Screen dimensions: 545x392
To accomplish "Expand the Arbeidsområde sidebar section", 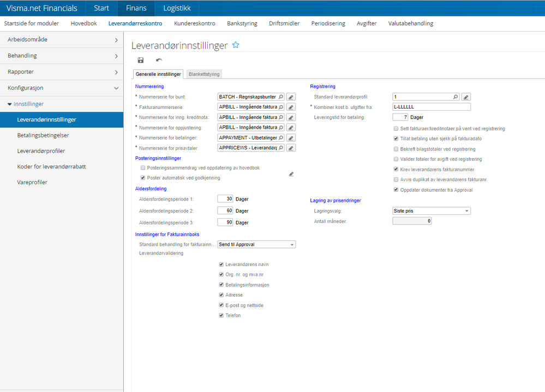I will click(62, 40).
